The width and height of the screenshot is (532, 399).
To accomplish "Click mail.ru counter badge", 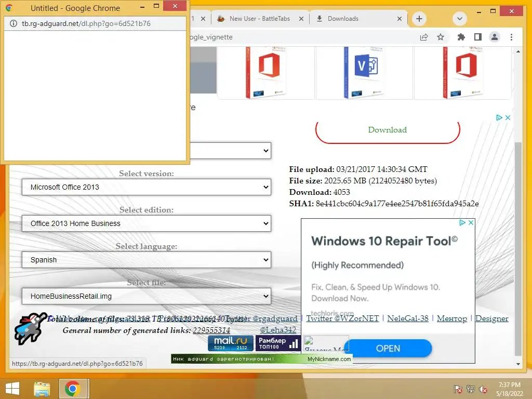I will (x=230, y=343).
